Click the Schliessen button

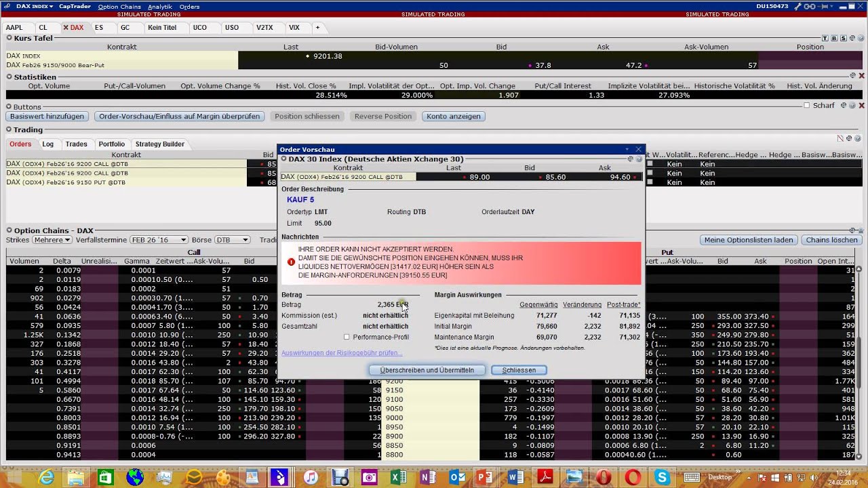click(x=519, y=370)
